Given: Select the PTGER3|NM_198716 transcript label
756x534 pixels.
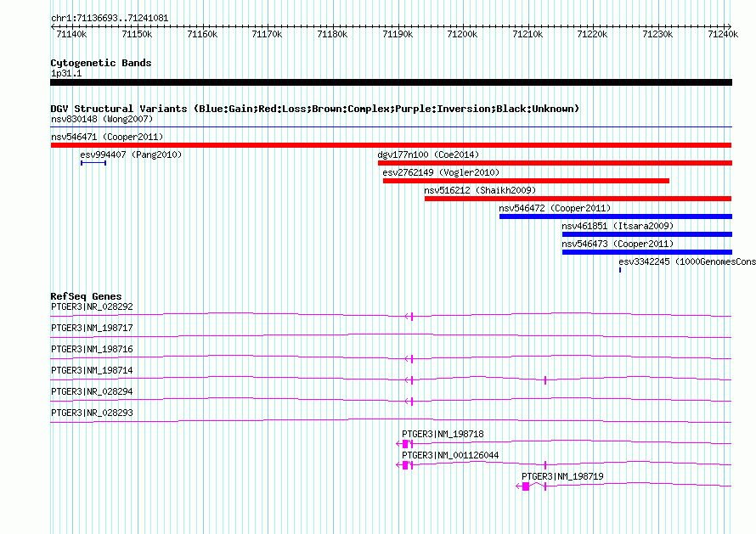Looking at the screenshot, I should 92,350.
